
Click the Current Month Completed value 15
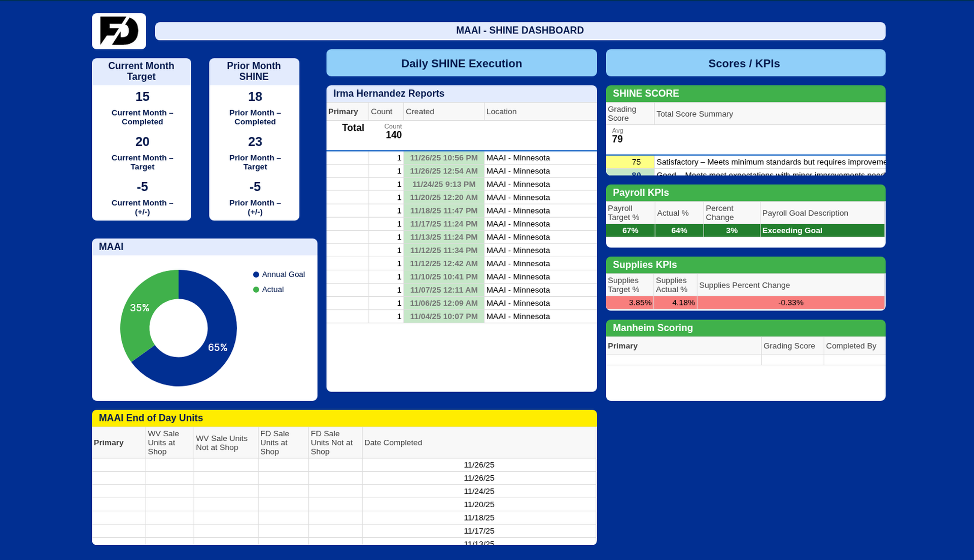[142, 96]
